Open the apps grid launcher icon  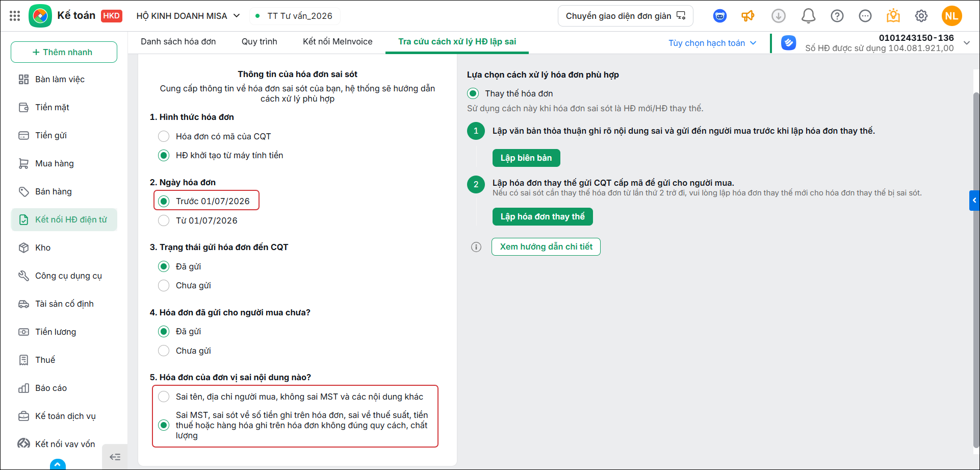15,16
